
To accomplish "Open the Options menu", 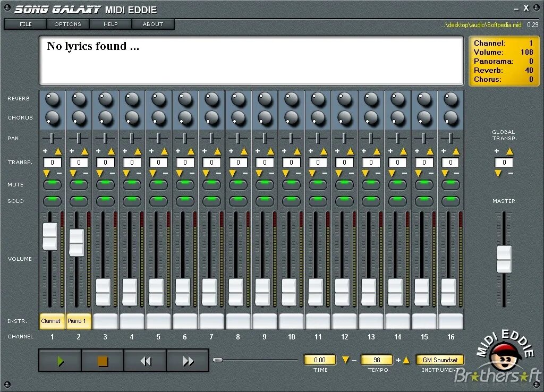I will pyautogui.click(x=67, y=24).
